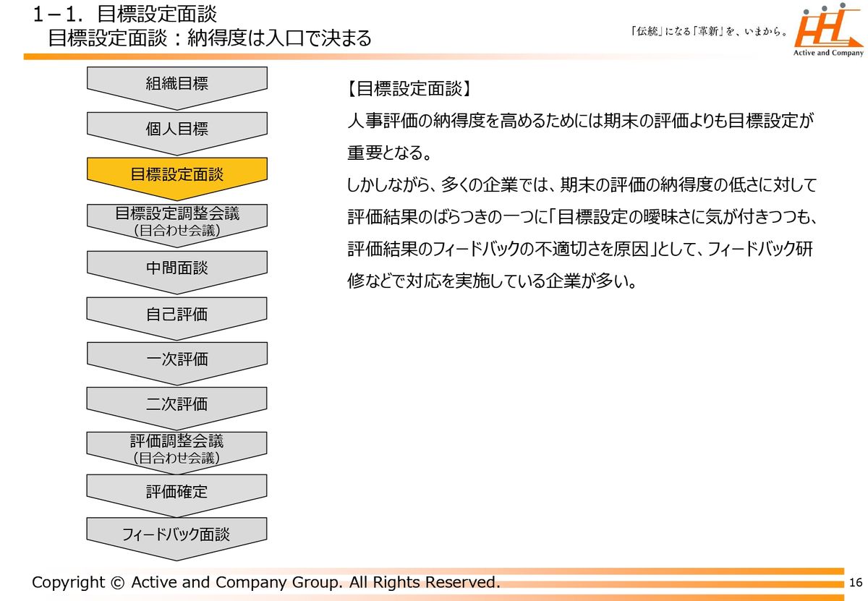Choose the 自己評価 flow step
The height and width of the screenshot is (601, 868).
pos(177,314)
